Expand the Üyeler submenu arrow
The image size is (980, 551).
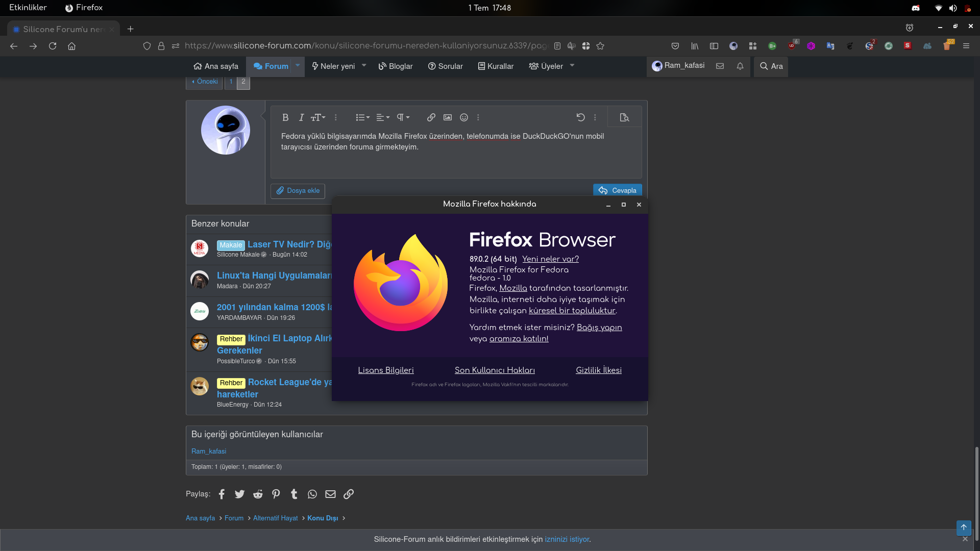coord(572,66)
